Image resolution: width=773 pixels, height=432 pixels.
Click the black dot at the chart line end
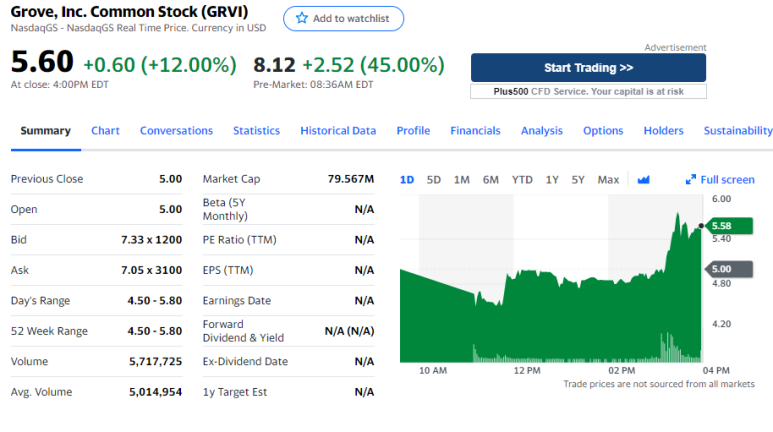coord(701,226)
